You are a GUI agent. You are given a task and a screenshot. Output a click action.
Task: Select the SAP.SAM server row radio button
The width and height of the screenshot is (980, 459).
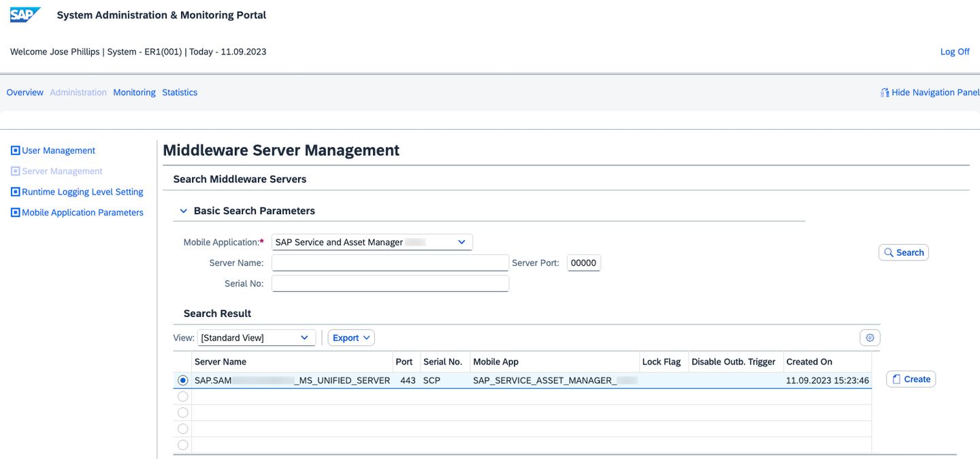(182, 381)
